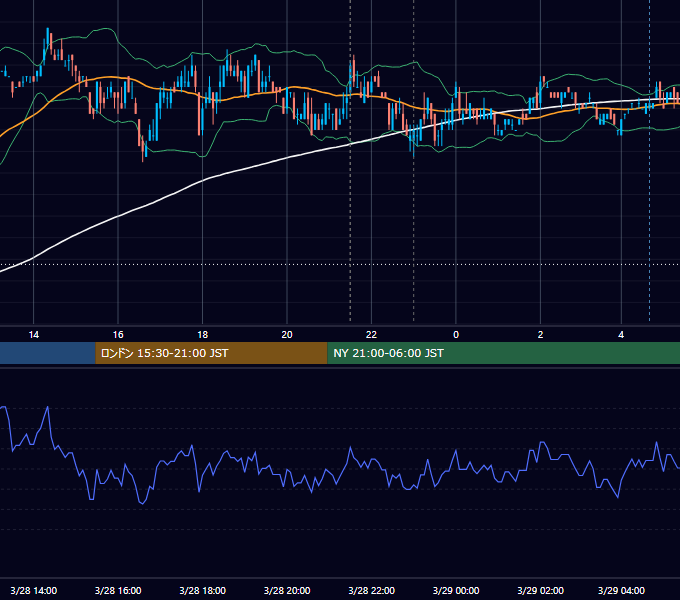Image resolution: width=680 pixels, height=600 pixels.
Task: Select the 16 hour label on chart axis
Action: click(x=118, y=335)
